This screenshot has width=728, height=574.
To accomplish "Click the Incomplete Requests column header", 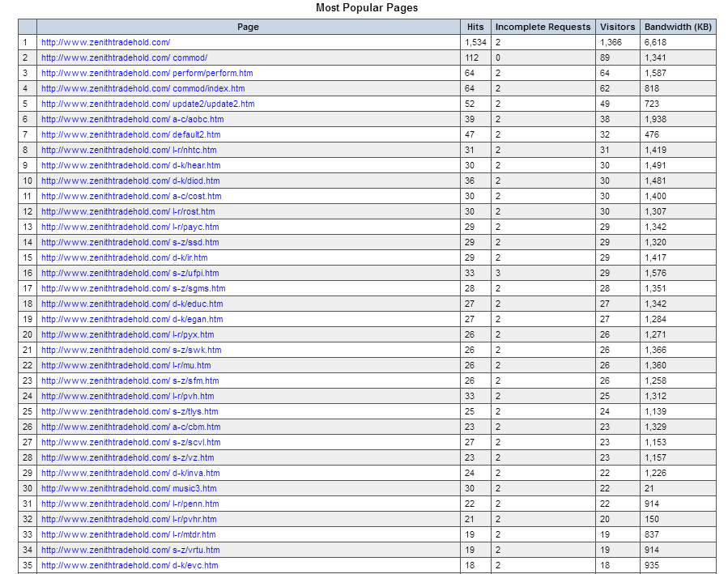I will pos(543,27).
